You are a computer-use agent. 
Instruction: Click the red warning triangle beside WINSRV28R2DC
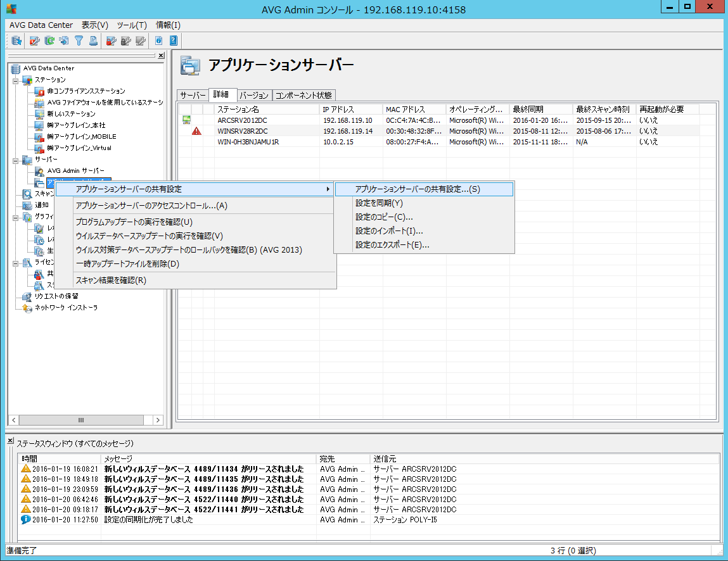[x=197, y=131]
